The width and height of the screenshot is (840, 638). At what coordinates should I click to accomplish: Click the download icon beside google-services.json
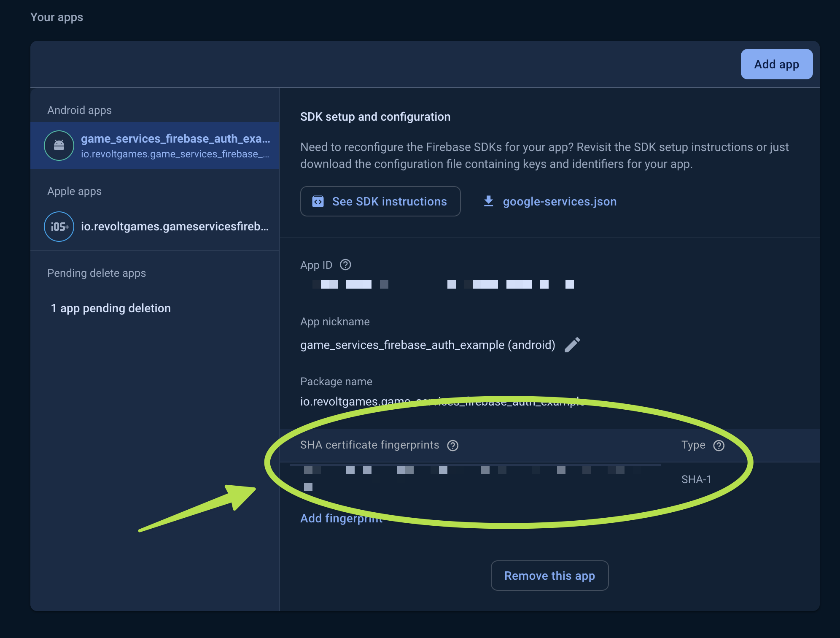click(488, 201)
